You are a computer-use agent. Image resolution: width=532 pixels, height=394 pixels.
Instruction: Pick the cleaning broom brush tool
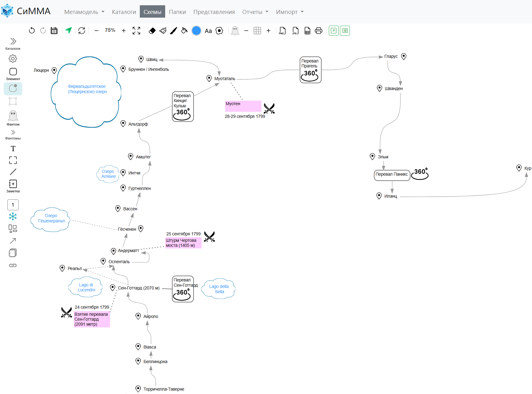point(163,31)
